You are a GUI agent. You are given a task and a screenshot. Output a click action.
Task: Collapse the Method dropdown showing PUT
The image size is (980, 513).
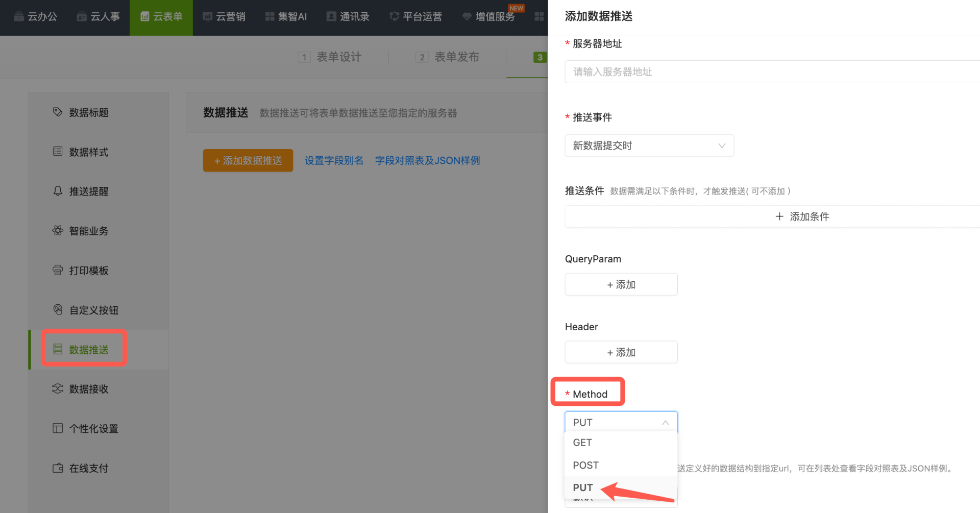[x=621, y=423]
